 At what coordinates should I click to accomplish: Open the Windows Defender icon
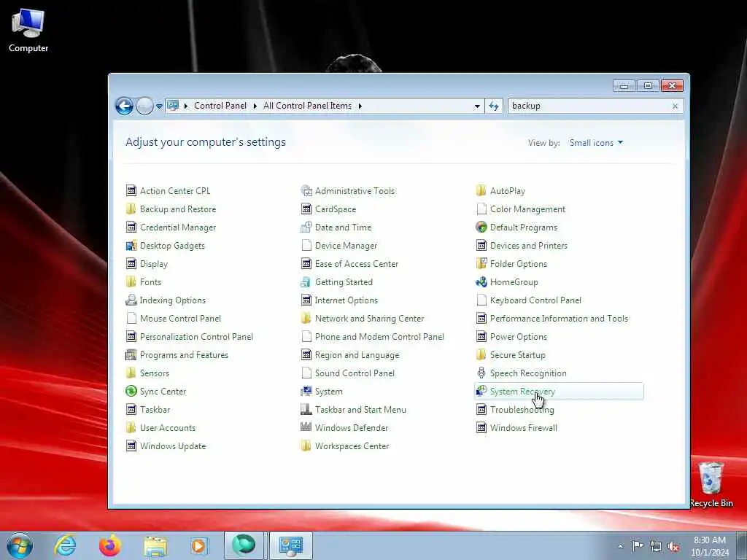306,427
